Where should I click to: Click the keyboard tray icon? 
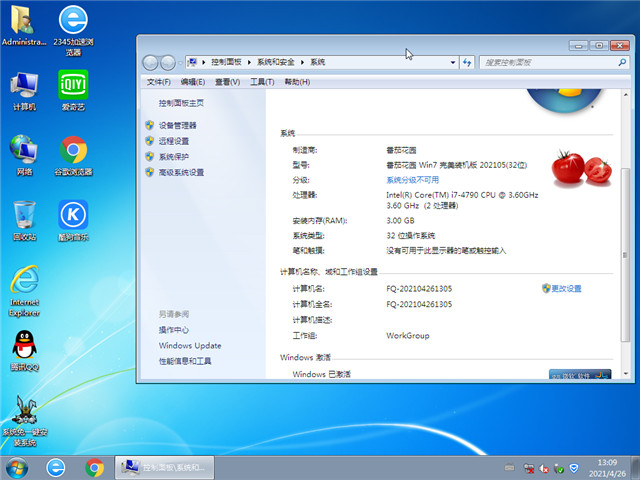[509, 467]
